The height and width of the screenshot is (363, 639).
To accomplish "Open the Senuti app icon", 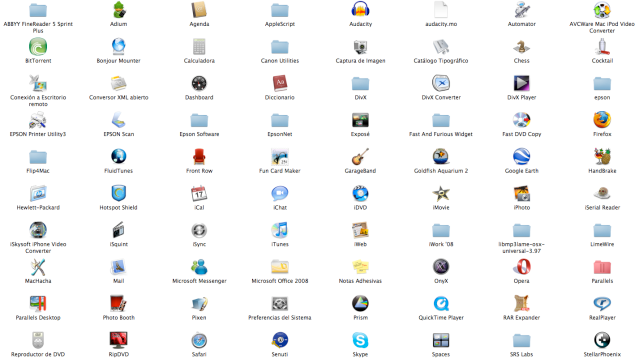I will [280, 340].
